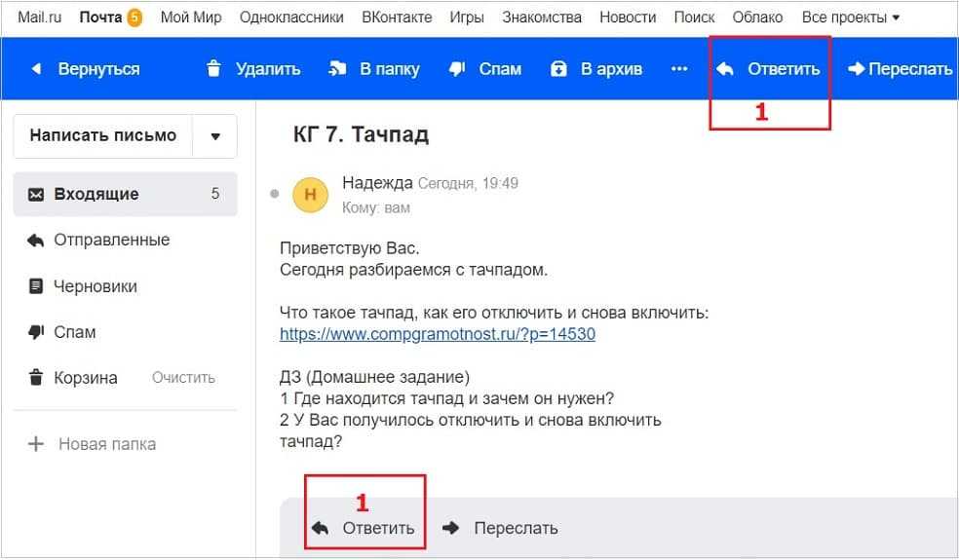This screenshot has width=959, height=560.
Task: Open the Черновики drafts folder
Action: click(96, 286)
